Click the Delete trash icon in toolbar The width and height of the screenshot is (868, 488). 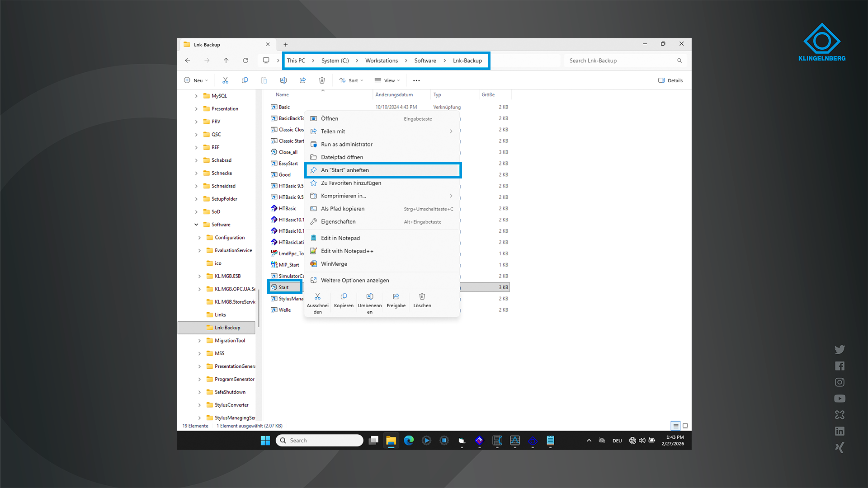coord(322,80)
